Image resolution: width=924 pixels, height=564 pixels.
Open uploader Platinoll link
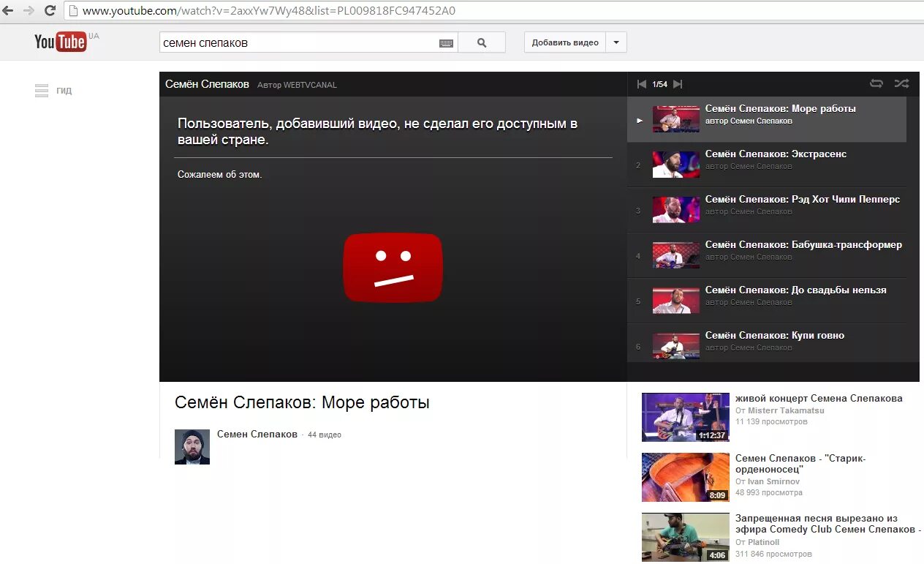[763, 542]
